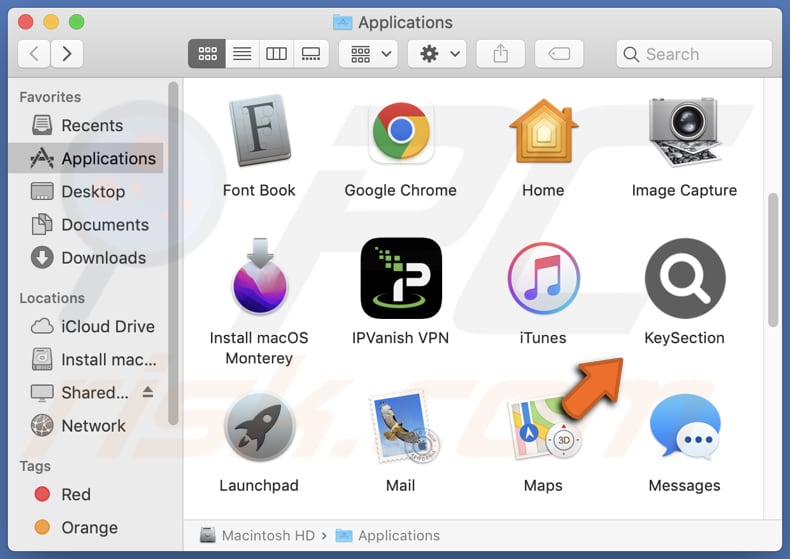Switch to column view

click(276, 53)
